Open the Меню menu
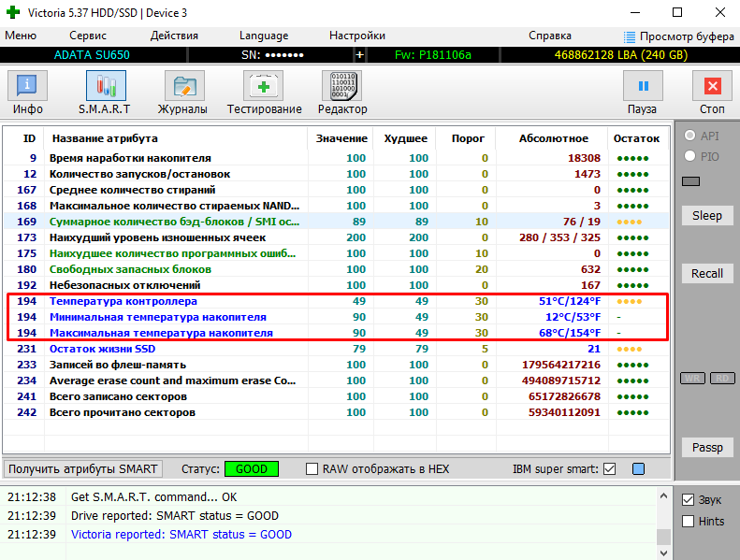Viewport: 740px width, 560px height. pos(21,36)
